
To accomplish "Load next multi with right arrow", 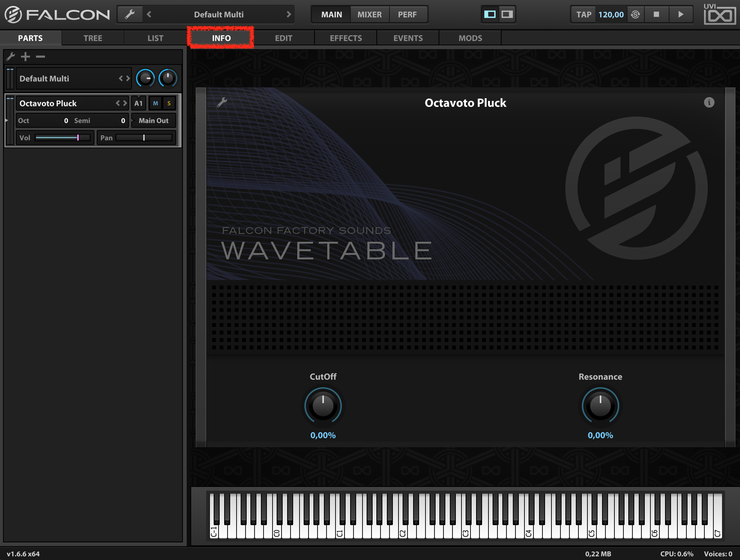I will pos(289,15).
